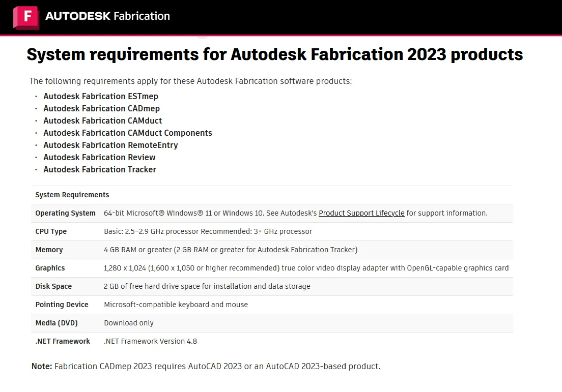Image resolution: width=562 pixels, height=392 pixels.
Task: Open the Product Support Lifecycle link
Action: point(361,213)
